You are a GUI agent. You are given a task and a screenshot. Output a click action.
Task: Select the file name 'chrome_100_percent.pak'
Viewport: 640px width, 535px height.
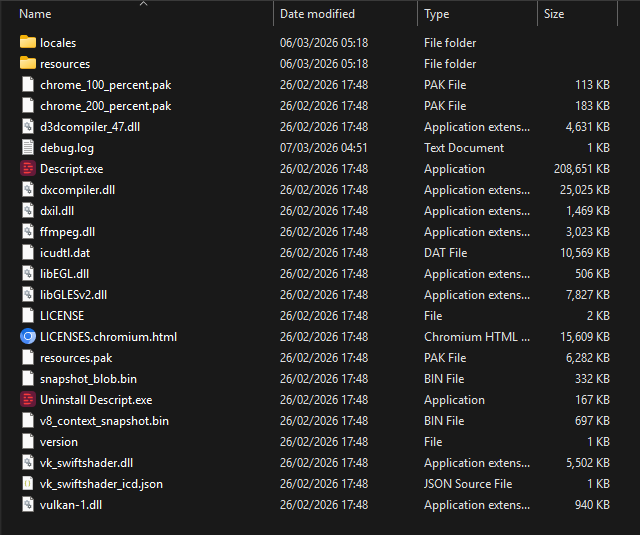pos(105,85)
